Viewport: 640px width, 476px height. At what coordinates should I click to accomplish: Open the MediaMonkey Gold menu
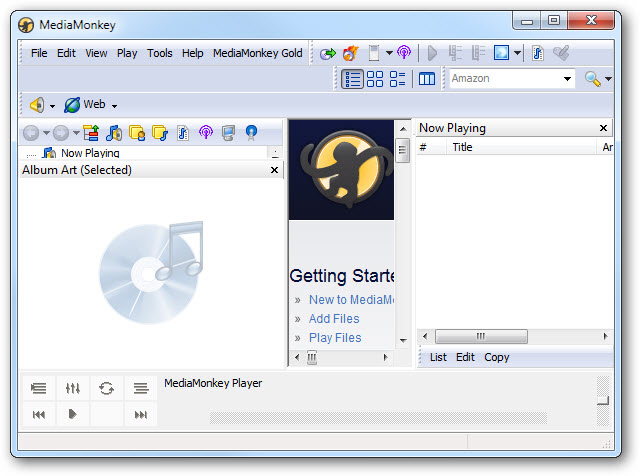(257, 53)
